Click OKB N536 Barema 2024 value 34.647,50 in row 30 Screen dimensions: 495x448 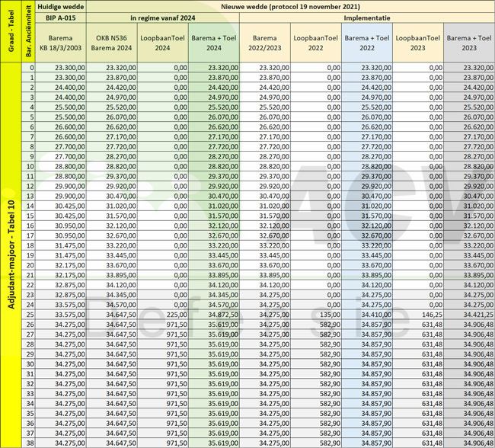coord(112,364)
